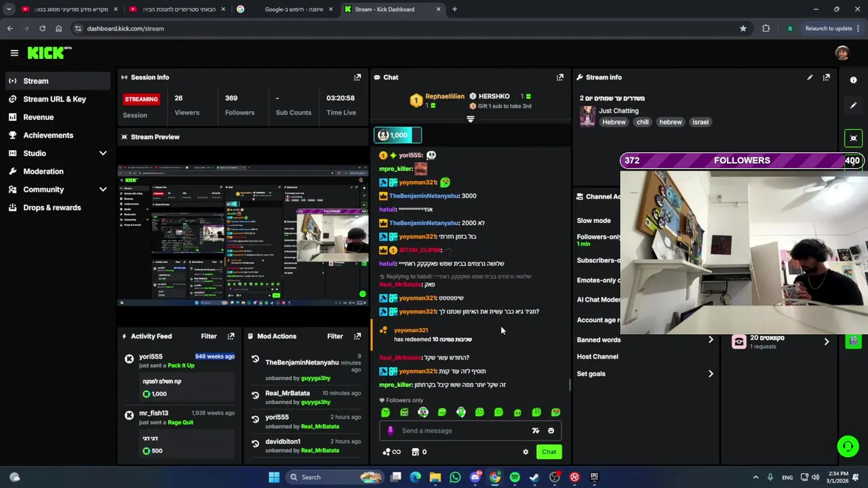Insert the first green emote in quick bar
The image size is (868, 488).
(385, 412)
